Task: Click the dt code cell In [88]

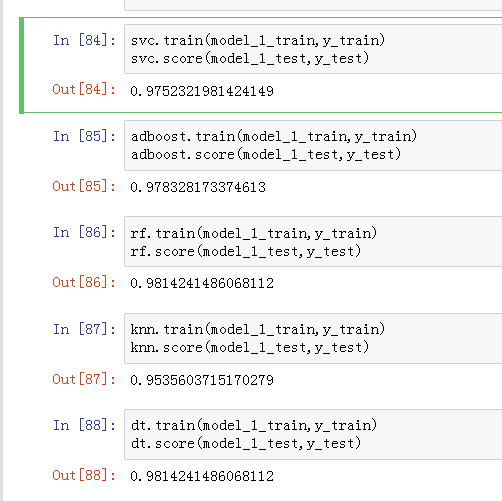Action: (x=313, y=434)
